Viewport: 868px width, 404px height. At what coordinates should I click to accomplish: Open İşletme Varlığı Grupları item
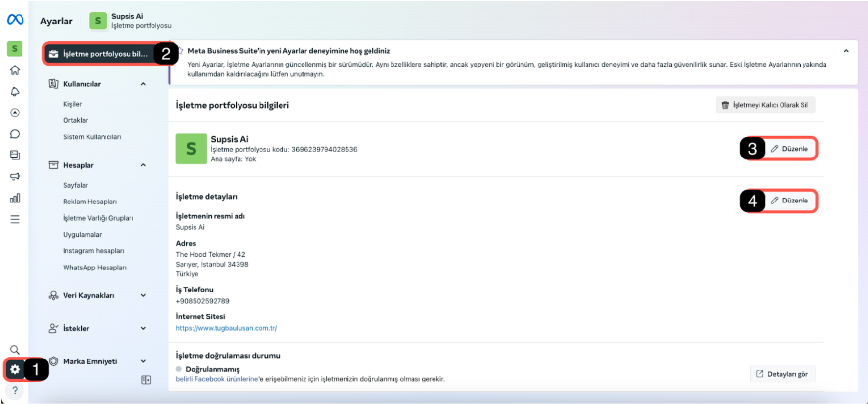pos(98,218)
